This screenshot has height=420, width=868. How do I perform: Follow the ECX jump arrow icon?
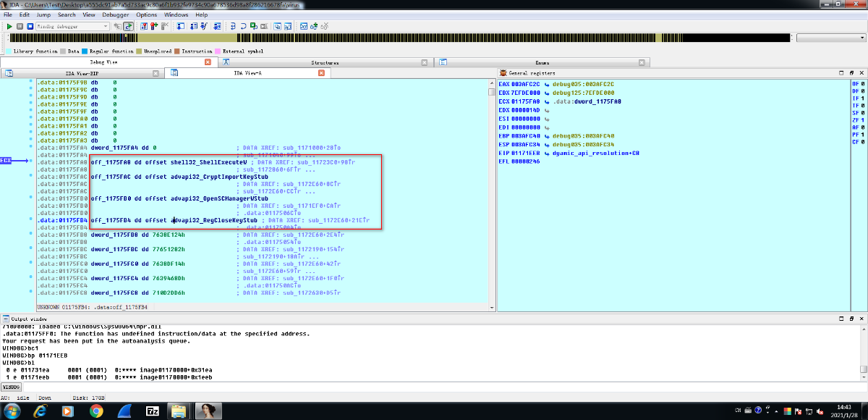click(x=548, y=101)
